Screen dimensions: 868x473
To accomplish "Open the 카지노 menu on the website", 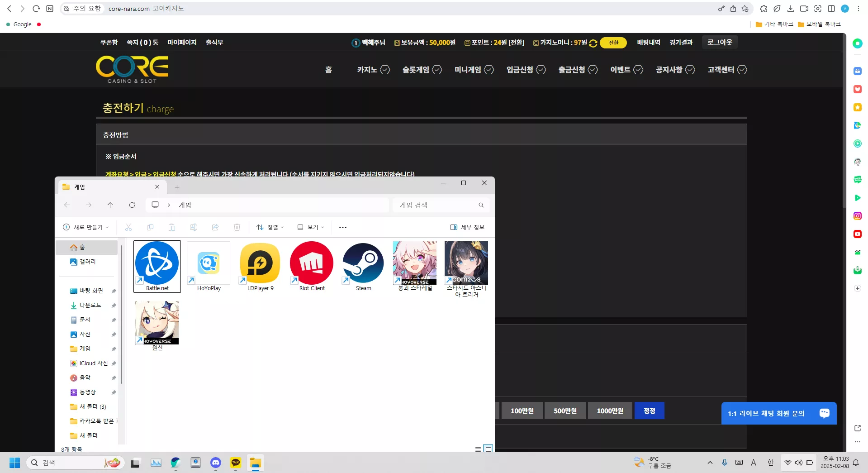I will (373, 70).
